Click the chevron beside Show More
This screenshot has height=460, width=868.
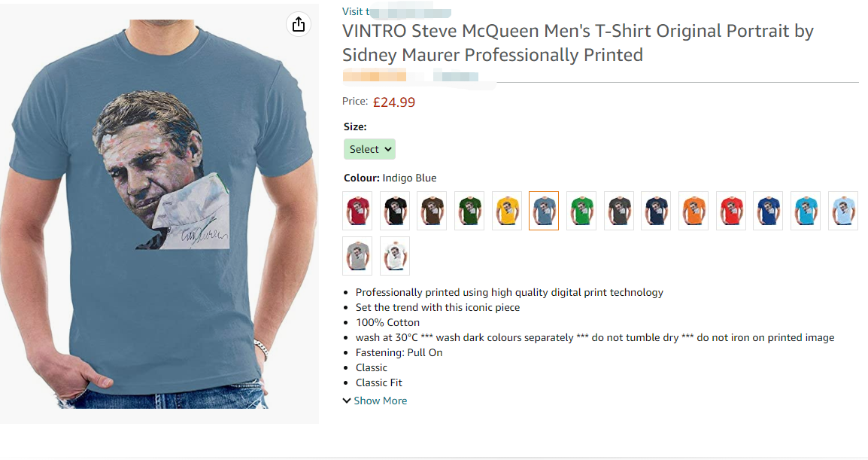coord(347,401)
